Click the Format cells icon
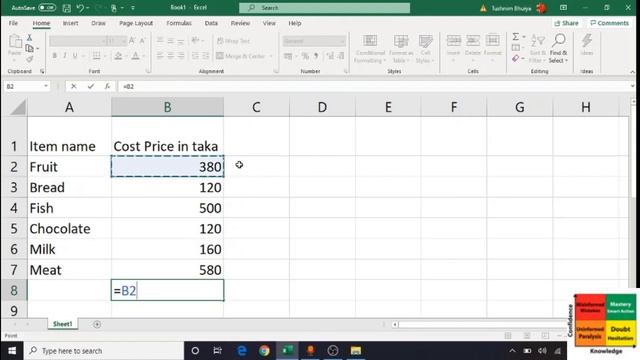This screenshot has width=640, height=360. (493, 41)
